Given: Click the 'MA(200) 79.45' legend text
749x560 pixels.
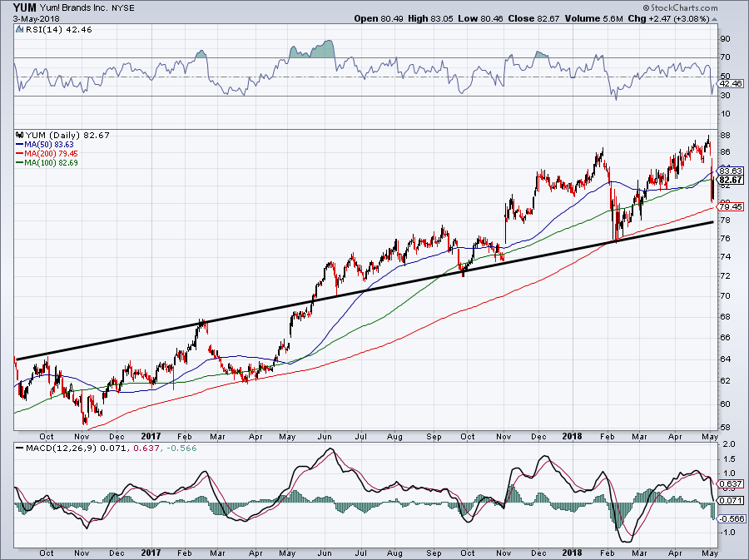Looking at the screenshot, I should click(x=51, y=153).
